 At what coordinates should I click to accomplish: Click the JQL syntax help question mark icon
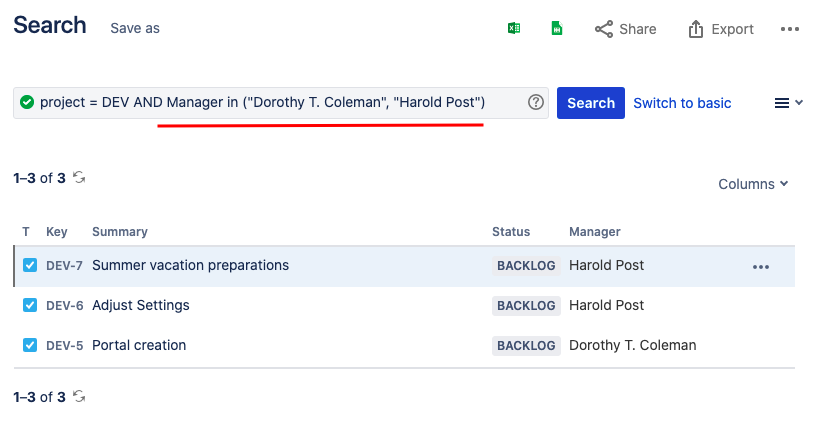pyautogui.click(x=536, y=102)
